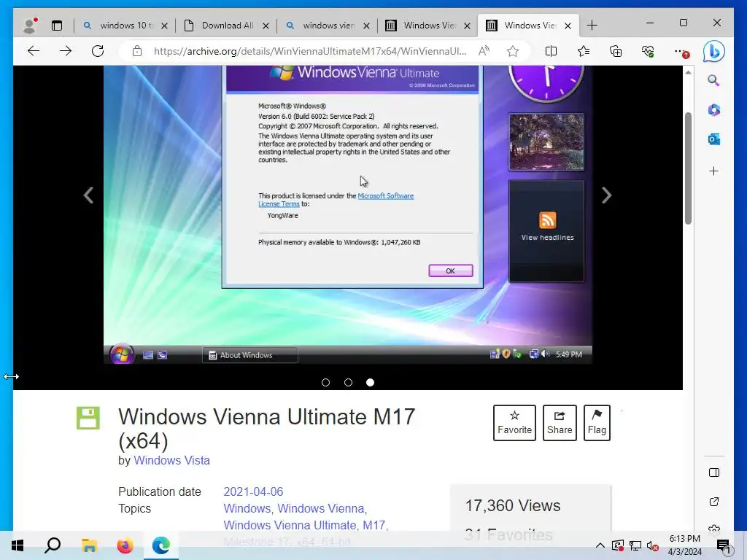The image size is (747, 560).
Task: Add this page to favorites star
Action: 513,51
